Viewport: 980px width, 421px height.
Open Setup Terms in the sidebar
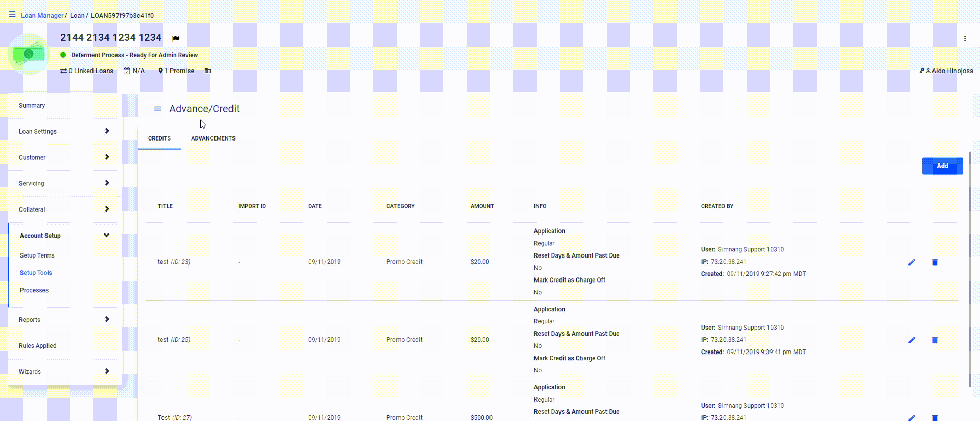pyautogui.click(x=37, y=255)
